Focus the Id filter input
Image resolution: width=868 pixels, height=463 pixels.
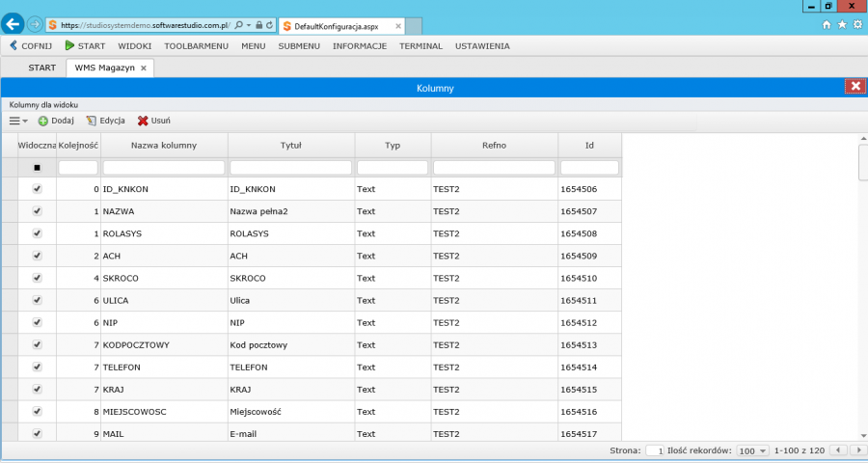tap(589, 167)
